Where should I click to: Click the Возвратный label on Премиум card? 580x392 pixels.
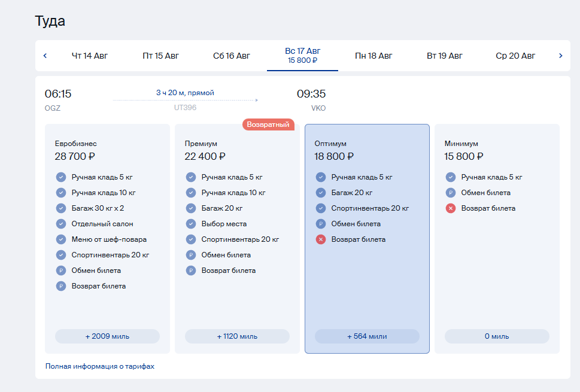(268, 124)
